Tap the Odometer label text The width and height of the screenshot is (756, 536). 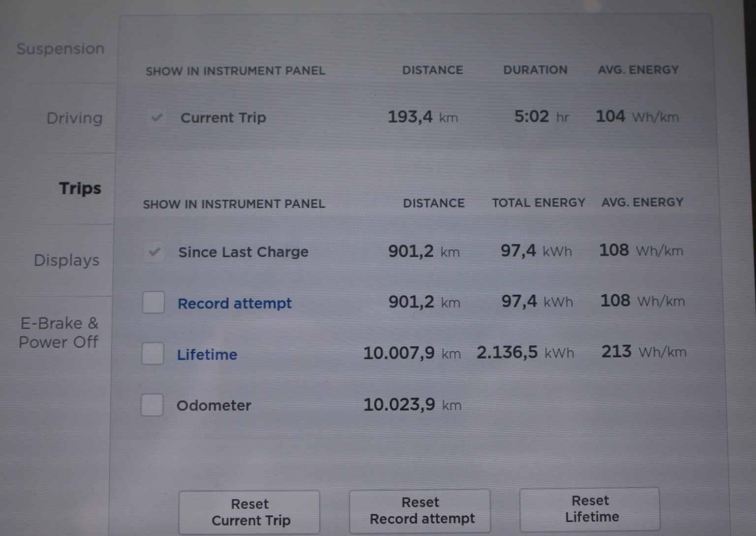click(214, 406)
